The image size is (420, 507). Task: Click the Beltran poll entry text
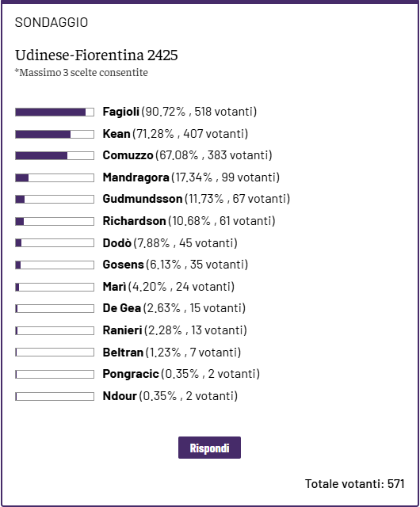[172, 352]
